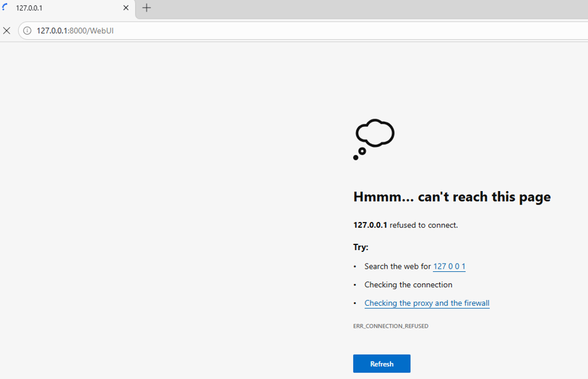Click the '127.0.0.1 refused to connect.' message

(405, 225)
